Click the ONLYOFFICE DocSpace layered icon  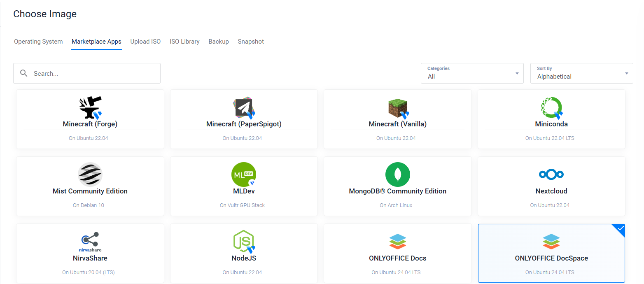coord(551,242)
